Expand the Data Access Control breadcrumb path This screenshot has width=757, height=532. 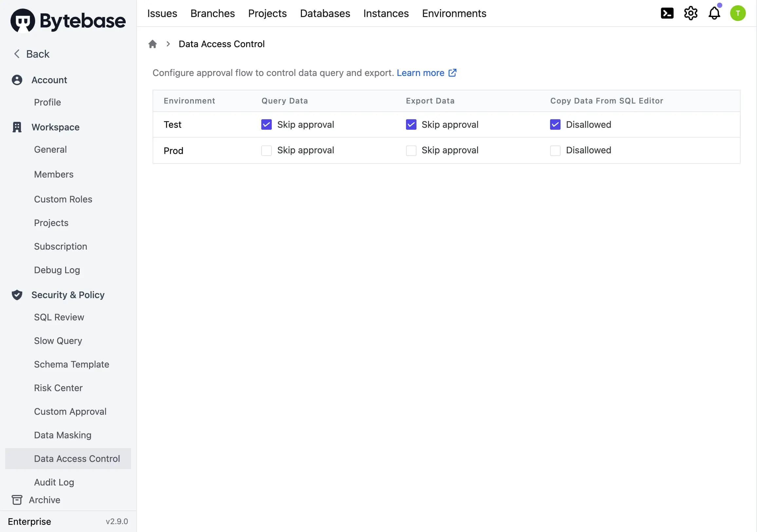click(168, 44)
